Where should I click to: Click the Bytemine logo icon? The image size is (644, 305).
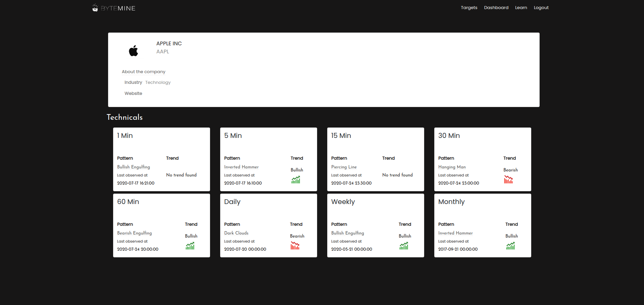coord(95,8)
